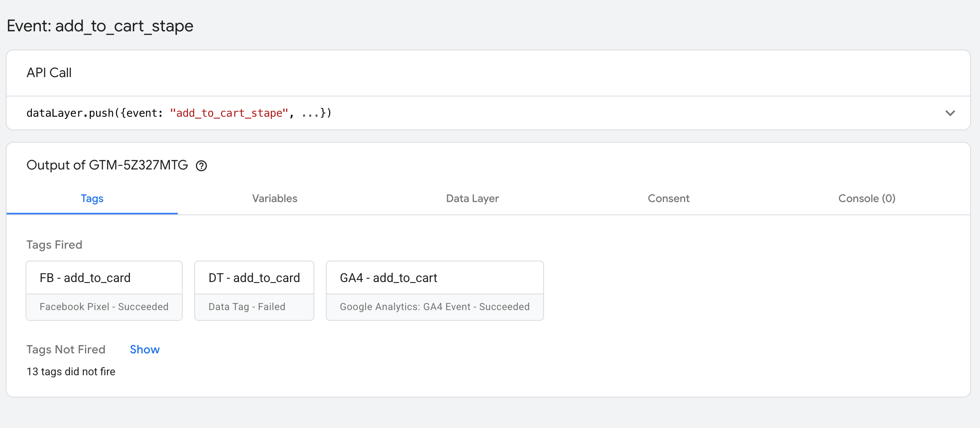This screenshot has width=980, height=428.
Task: Click the Event: add_to_cart_stape title
Action: 100,26
